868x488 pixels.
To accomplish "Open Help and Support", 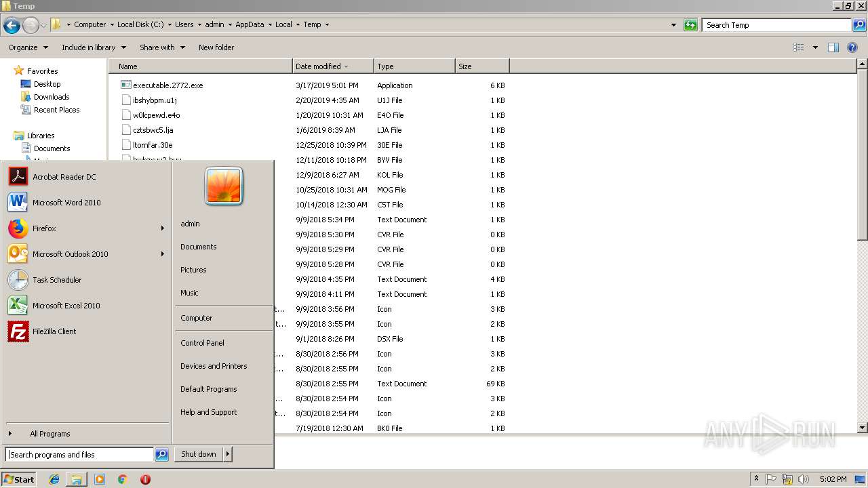I will (208, 412).
